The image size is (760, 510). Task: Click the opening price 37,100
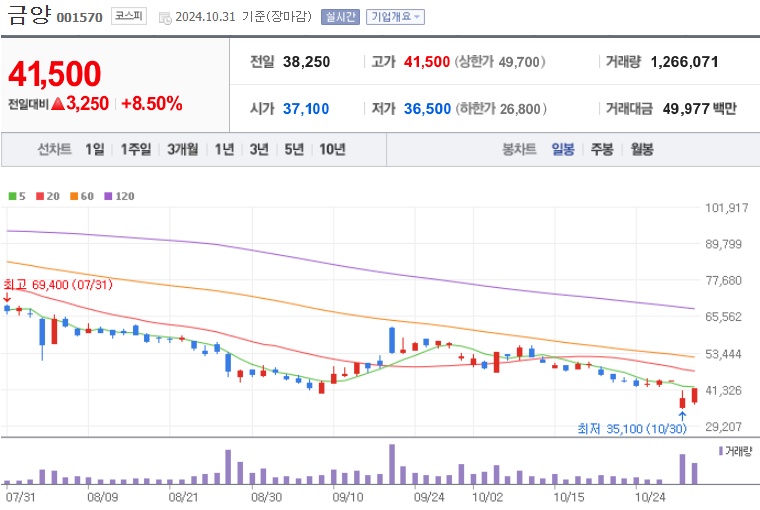click(x=306, y=109)
